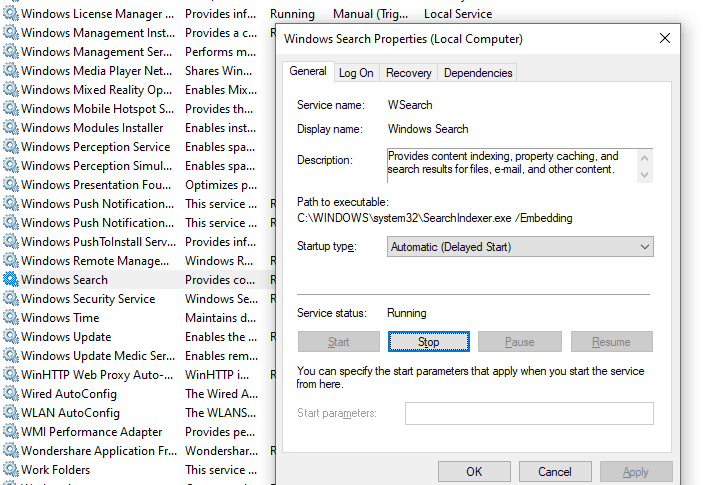Image resolution: width=712 pixels, height=485 pixels.
Task: Click the WSearch service name value
Action: coord(410,105)
